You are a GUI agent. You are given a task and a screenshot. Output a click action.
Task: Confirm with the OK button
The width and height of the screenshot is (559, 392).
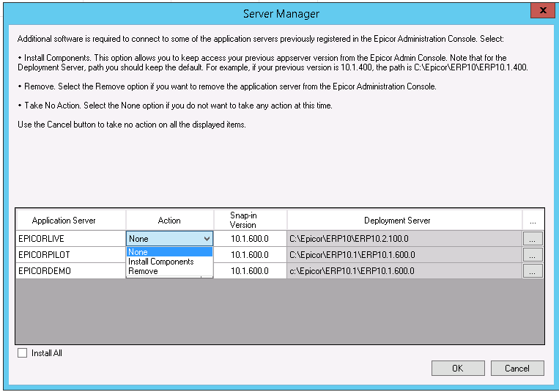tap(458, 368)
